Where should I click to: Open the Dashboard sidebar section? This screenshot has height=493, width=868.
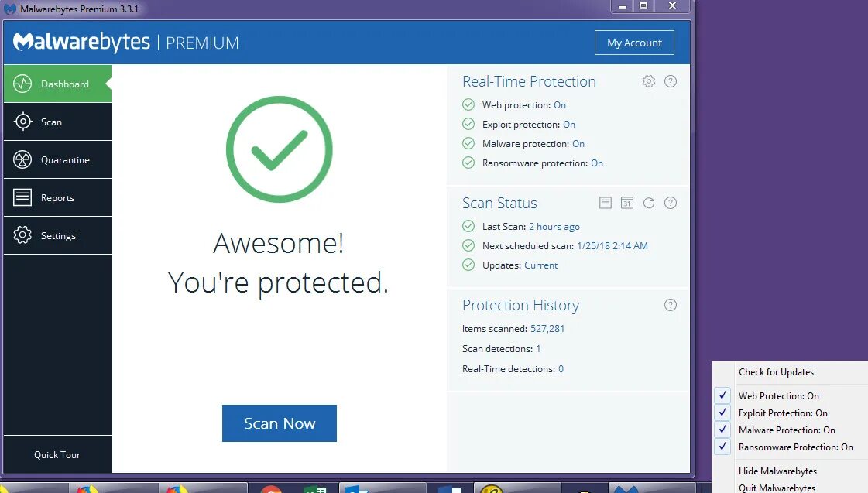pos(57,84)
